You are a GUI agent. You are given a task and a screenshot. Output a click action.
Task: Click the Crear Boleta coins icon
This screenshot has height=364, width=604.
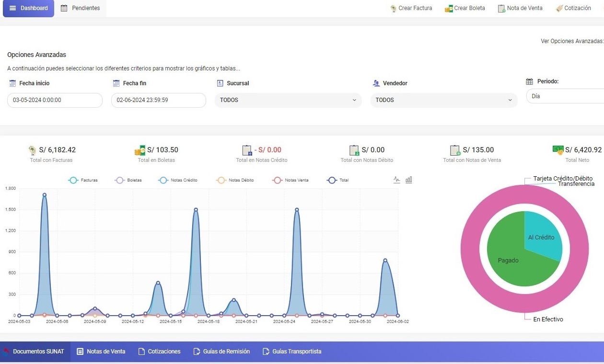449,8
